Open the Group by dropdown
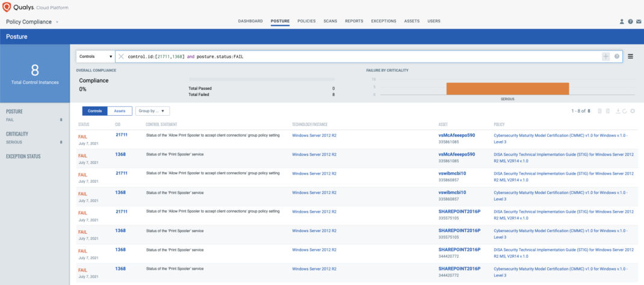The height and width of the screenshot is (285, 644). coord(152,111)
